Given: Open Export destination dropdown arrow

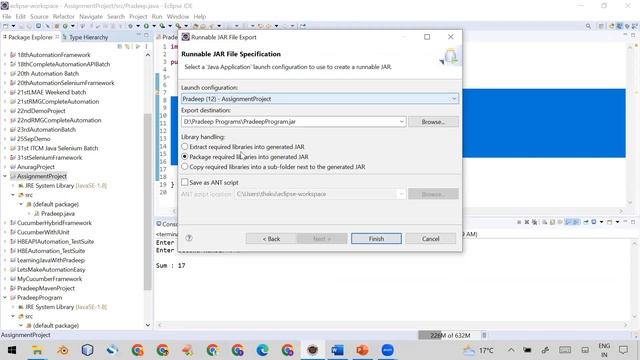Looking at the screenshot, I should (x=401, y=122).
